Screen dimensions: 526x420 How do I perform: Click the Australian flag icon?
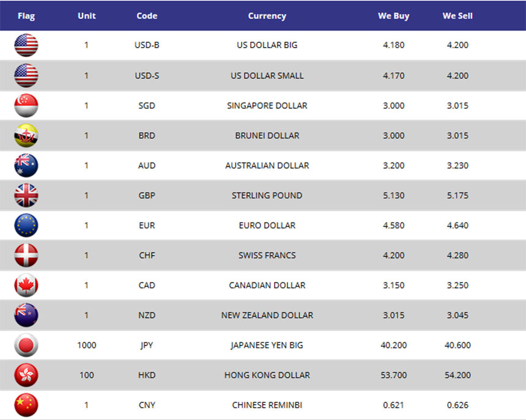click(x=26, y=165)
